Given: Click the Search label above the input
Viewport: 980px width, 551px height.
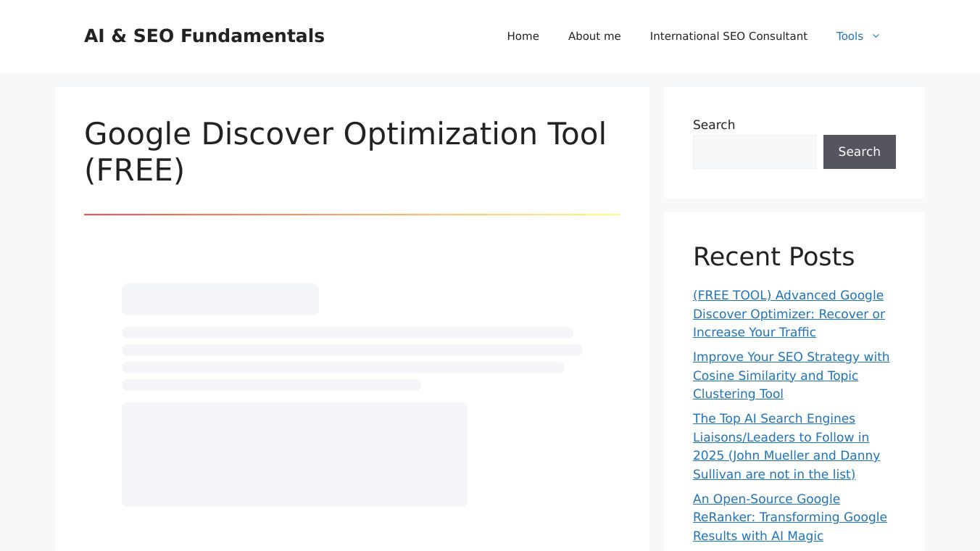Looking at the screenshot, I should pyautogui.click(x=713, y=125).
